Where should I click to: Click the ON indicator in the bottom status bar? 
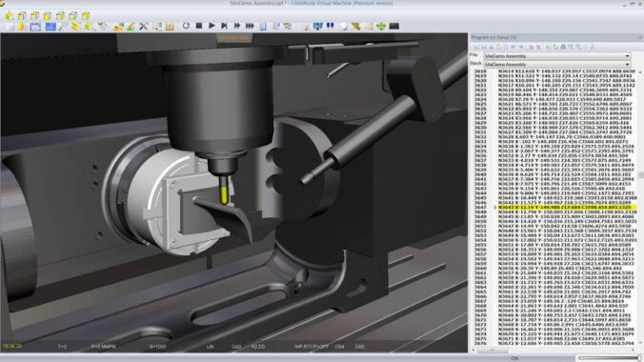pos(514,358)
